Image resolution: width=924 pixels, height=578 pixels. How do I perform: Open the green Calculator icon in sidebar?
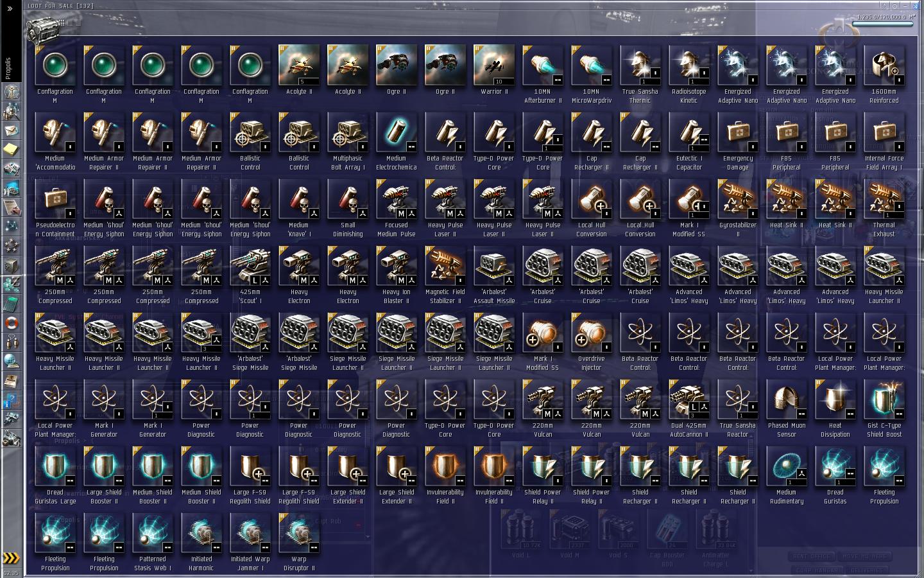point(11,303)
